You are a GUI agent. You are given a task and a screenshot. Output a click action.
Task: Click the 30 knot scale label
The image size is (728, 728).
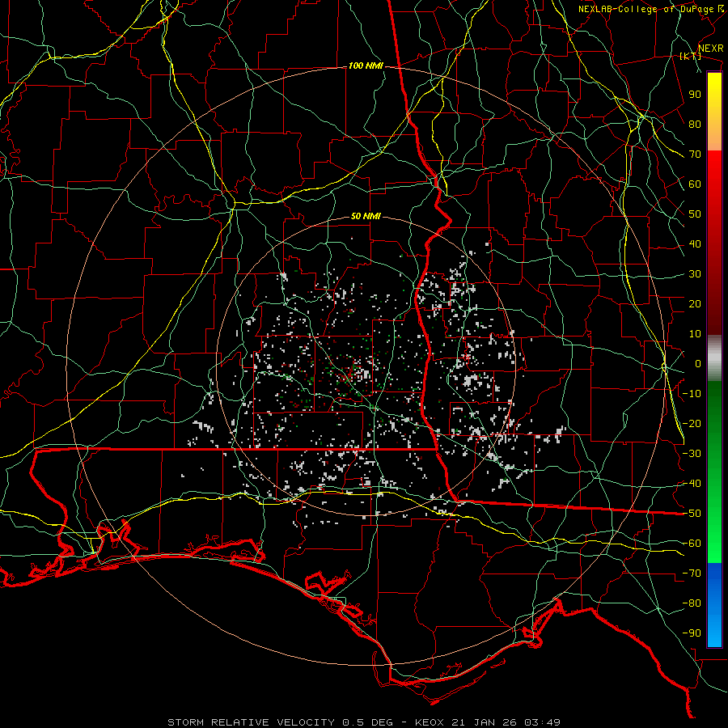point(695,274)
